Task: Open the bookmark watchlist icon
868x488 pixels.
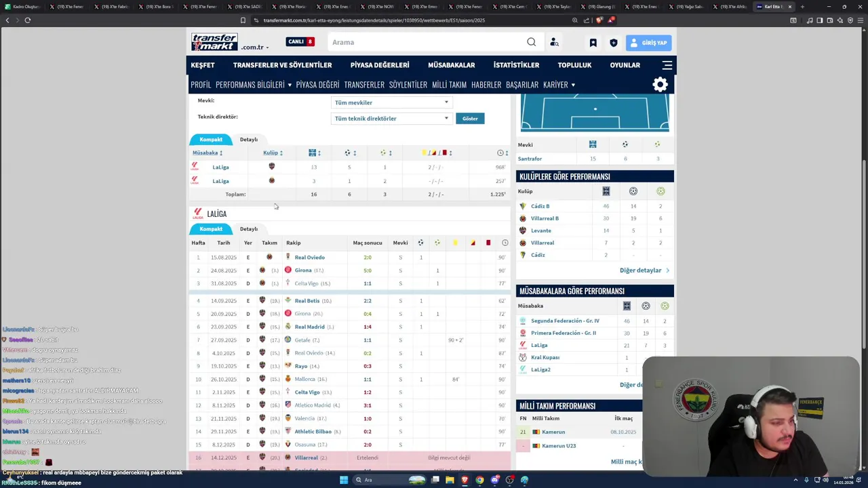Action: (593, 43)
